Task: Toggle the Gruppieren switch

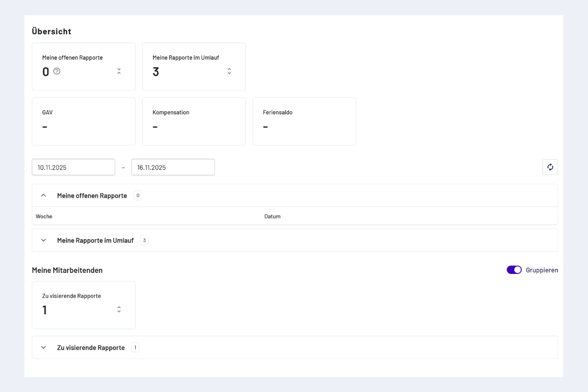Action: [x=514, y=270]
